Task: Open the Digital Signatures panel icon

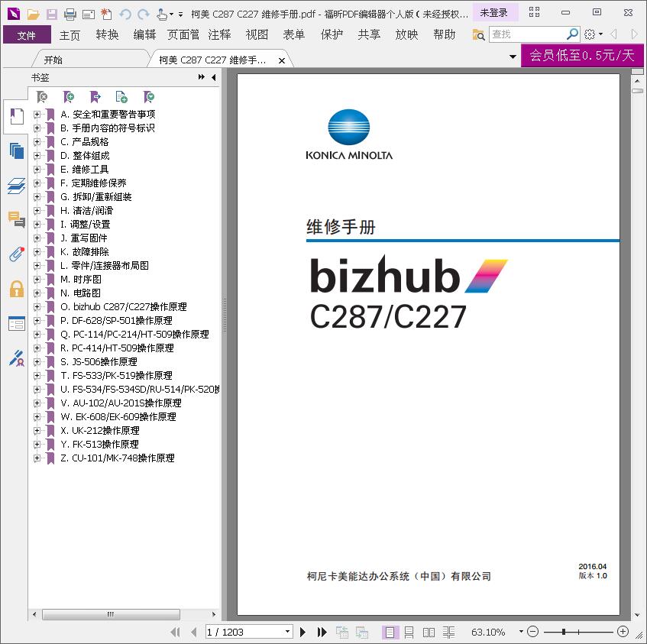Action: pyautogui.click(x=17, y=358)
